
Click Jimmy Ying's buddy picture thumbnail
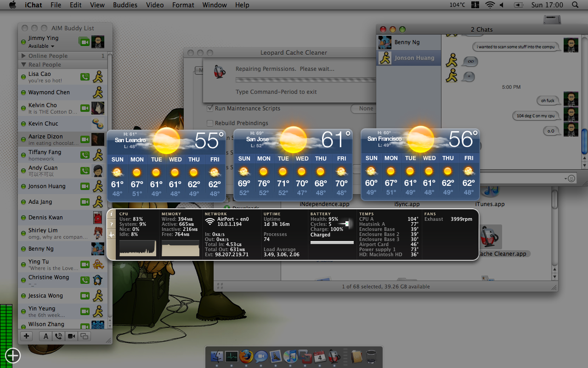coord(98,42)
